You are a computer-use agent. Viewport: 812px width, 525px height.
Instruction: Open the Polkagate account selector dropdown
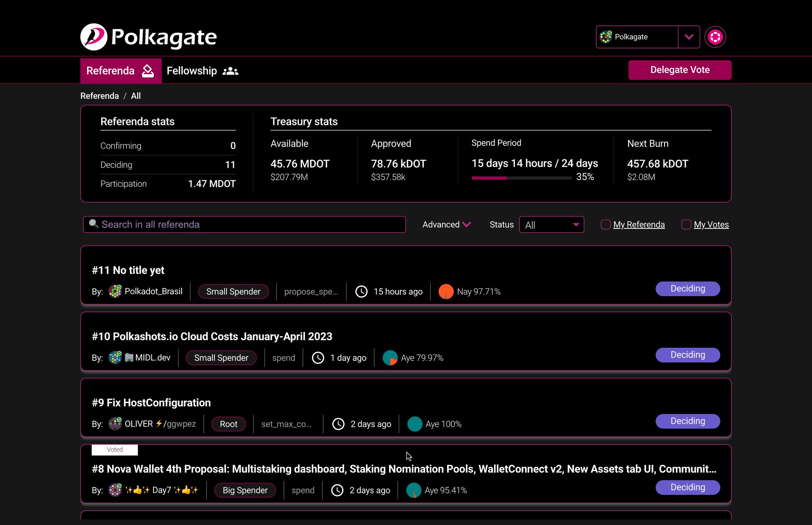[689, 36]
